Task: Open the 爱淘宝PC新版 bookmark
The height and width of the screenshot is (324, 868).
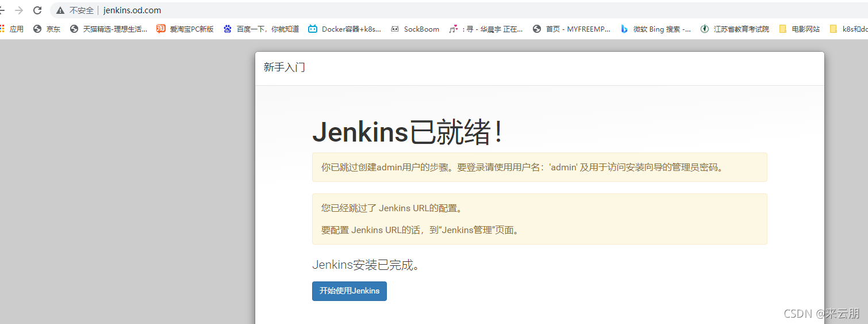Action: (x=185, y=29)
